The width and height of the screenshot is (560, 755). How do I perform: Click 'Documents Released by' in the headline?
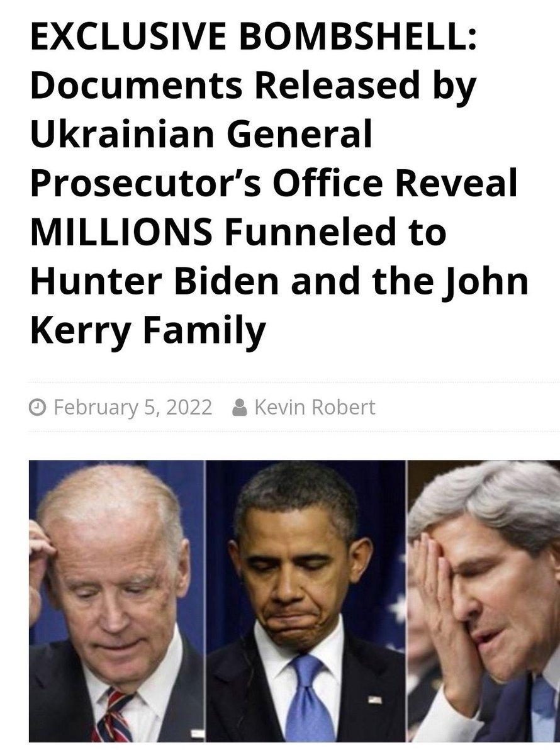click(x=252, y=88)
